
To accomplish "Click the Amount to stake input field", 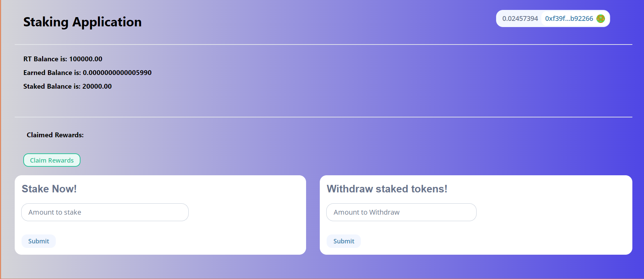I will tap(104, 212).
